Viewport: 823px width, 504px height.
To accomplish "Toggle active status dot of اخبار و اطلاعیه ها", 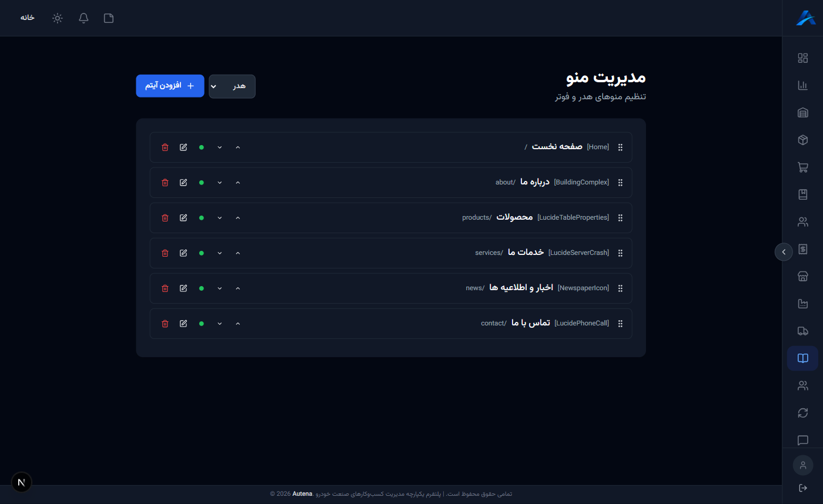I will (202, 288).
